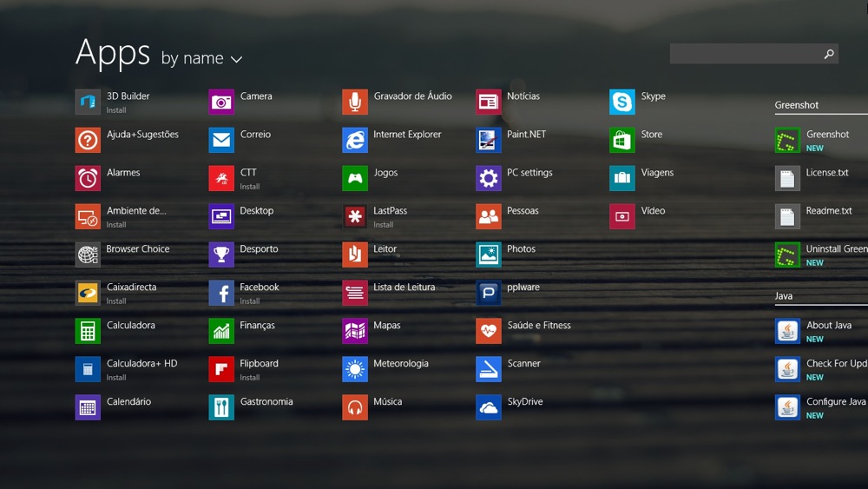Open the Vídeo app icon
Image resolution: width=868 pixels, height=489 pixels.
click(x=622, y=216)
